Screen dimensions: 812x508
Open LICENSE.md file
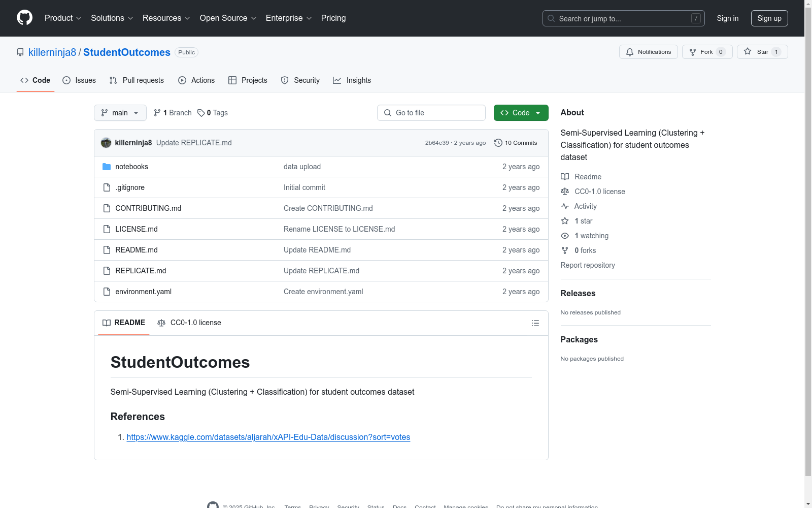[137, 229]
